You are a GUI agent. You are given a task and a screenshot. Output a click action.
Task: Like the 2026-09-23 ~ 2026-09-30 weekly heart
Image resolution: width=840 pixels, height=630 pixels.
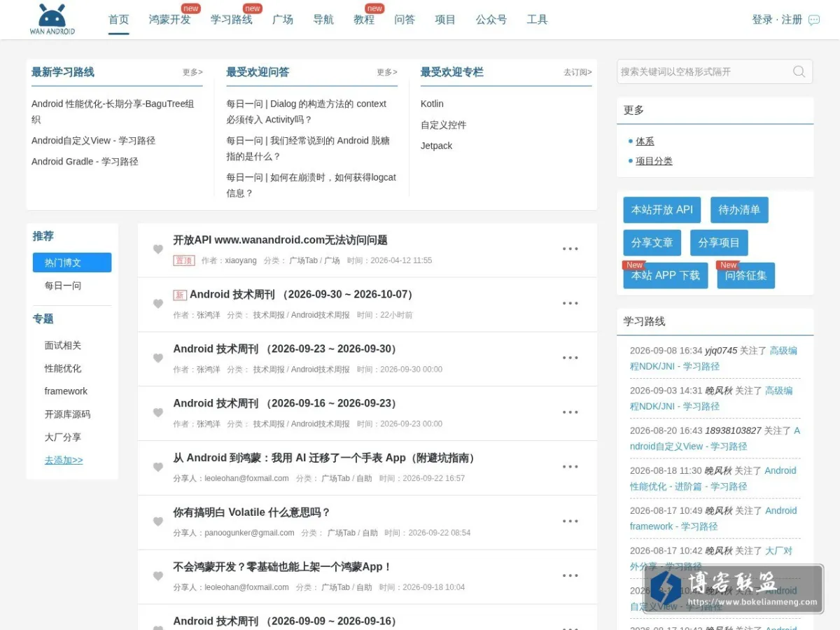[x=158, y=358]
